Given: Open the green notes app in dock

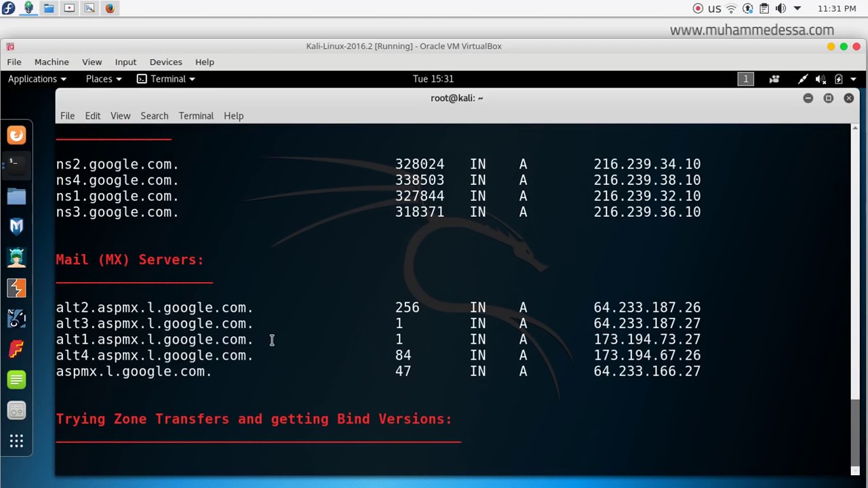Looking at the screenshot, I should pos(16,380).
